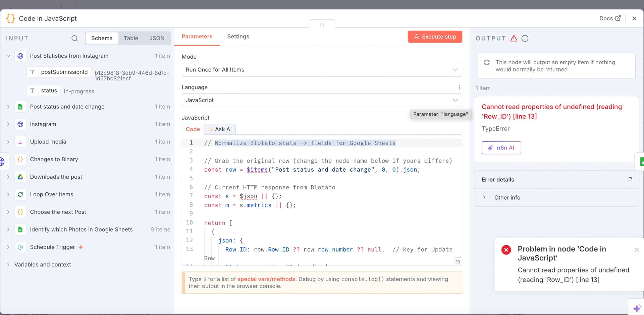The image size is (644, 315).
Task: Select the Code tab in the editor
Action: click(x=193, y=129)
